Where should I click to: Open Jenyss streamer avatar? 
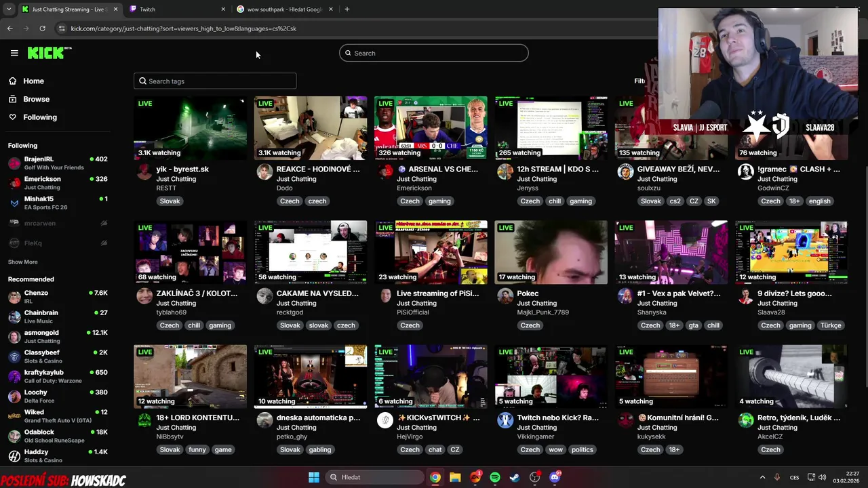505,171
